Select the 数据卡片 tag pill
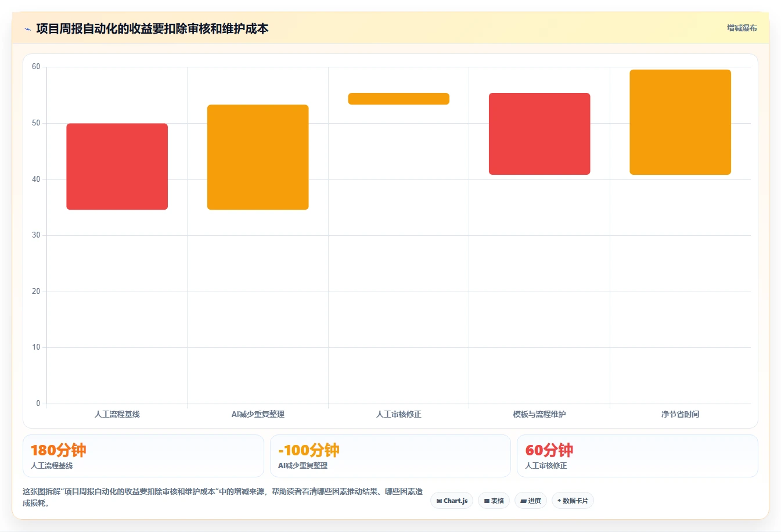781x532 pixels. pyautogui.click(x=573, y=501)
